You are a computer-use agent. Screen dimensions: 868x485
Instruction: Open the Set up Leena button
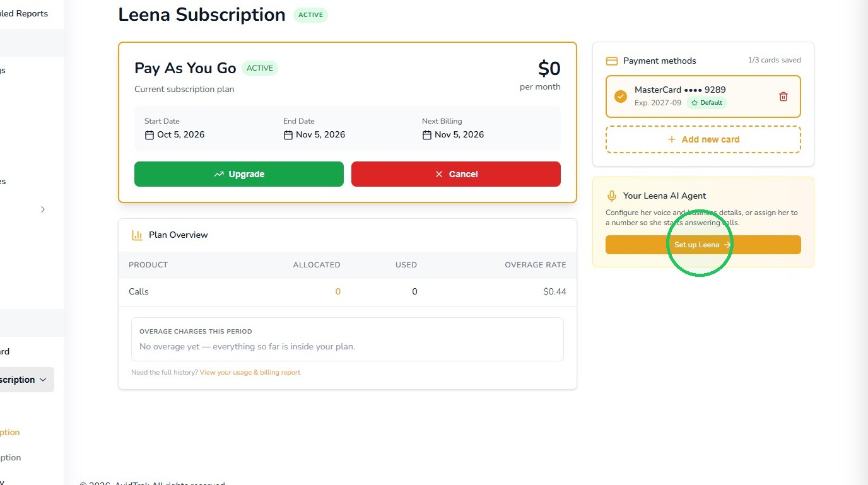tap(703, 245)
